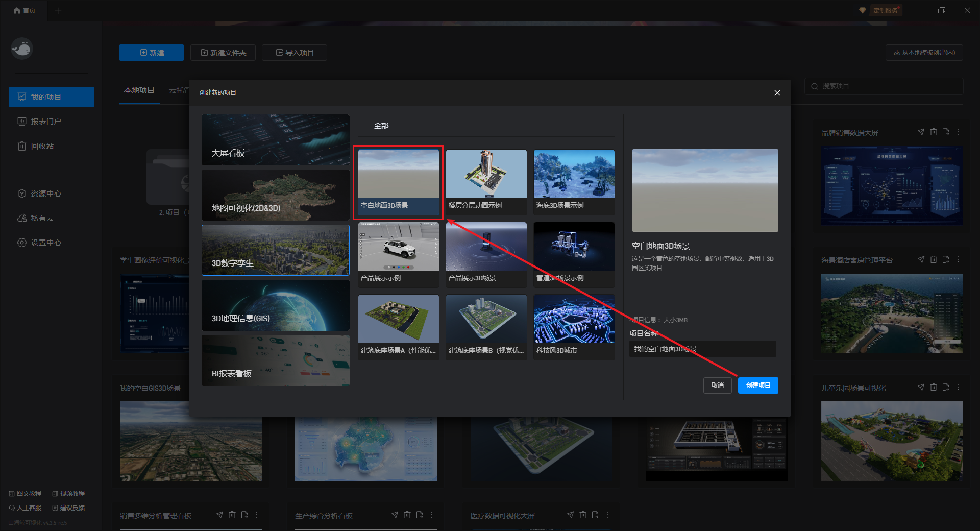Click the 取消 button
Image resolution: width=980 pixels, height=531 pixels.
[718, 385]
